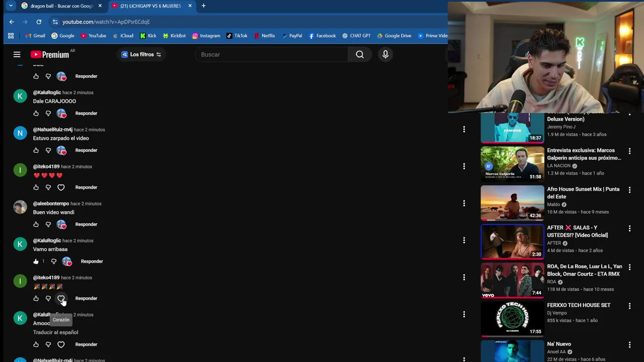Image resolution: width=644 pixels, height=362 pixels.
Task: Click the YouTube search input field
Action: pyautogui.click(x=272, y=54)
